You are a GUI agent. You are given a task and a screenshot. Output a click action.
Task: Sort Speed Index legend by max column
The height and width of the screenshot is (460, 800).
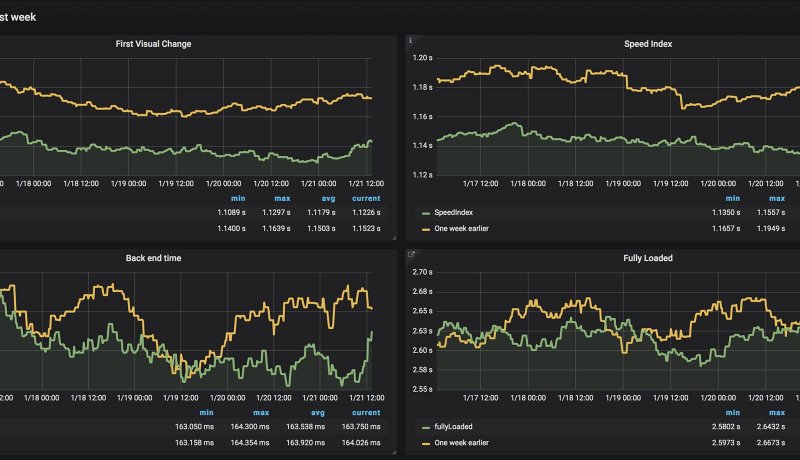(777, 198)
